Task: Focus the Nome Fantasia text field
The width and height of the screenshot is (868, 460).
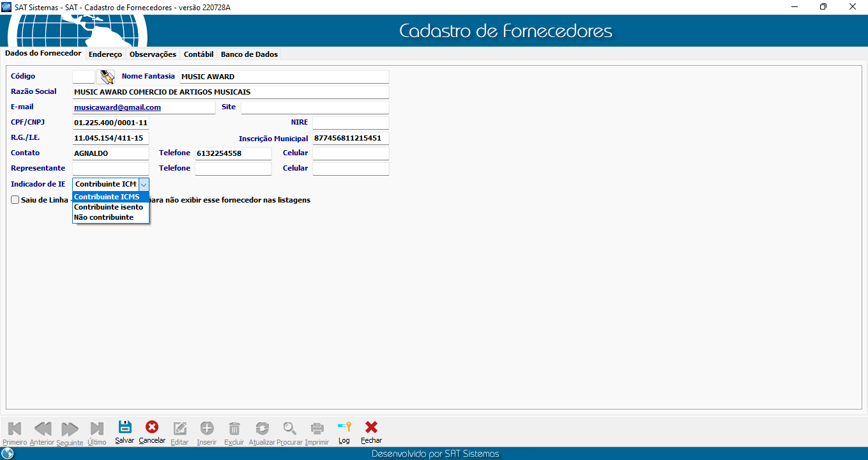Action: tap(284, 77)
